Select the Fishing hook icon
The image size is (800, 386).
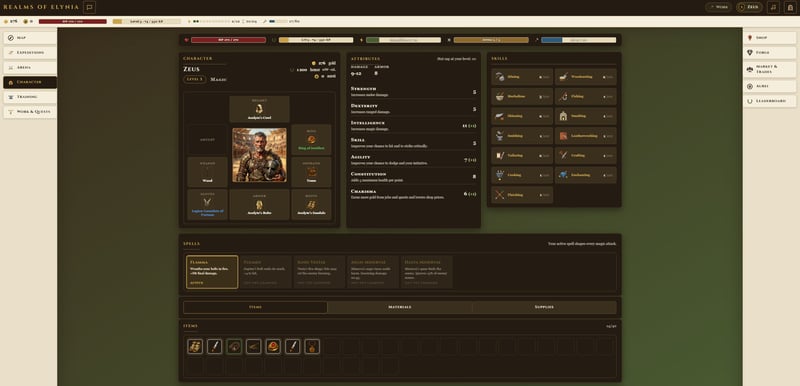click(563, 96)
